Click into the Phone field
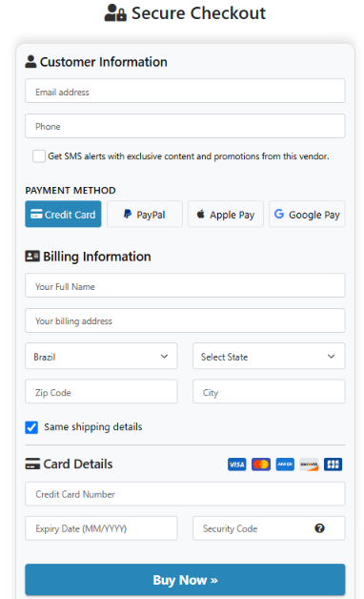364x599 pixels. pos(185,126)
